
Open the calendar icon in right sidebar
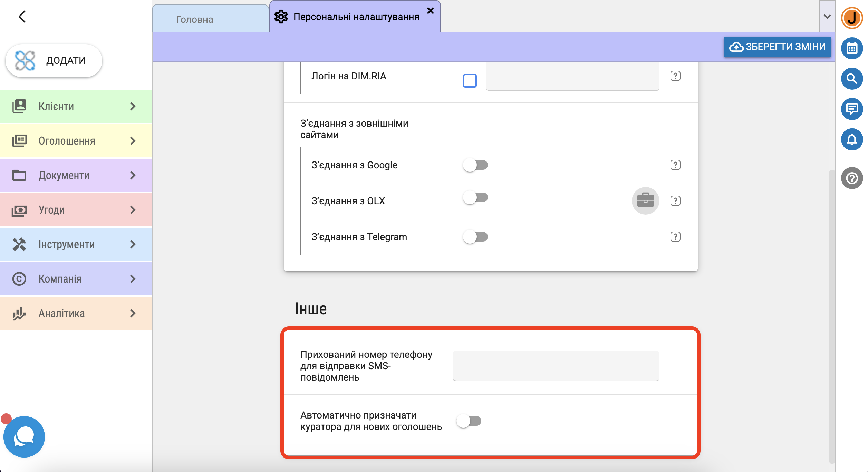(852, 48)
